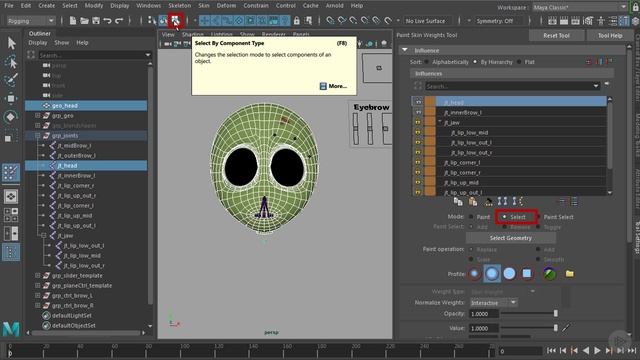
Task: Select the Lasso Select tool in toolbox
Action: 11,61
